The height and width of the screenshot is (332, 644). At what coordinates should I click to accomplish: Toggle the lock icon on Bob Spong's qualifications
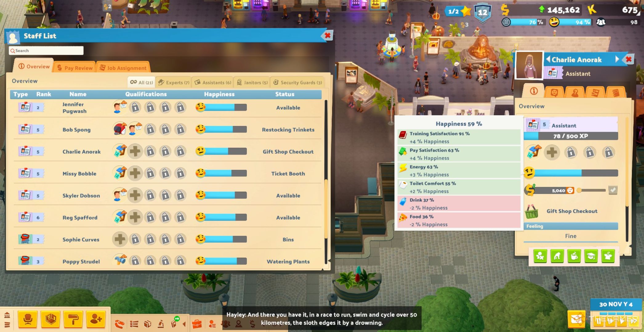tap(151, 129)
